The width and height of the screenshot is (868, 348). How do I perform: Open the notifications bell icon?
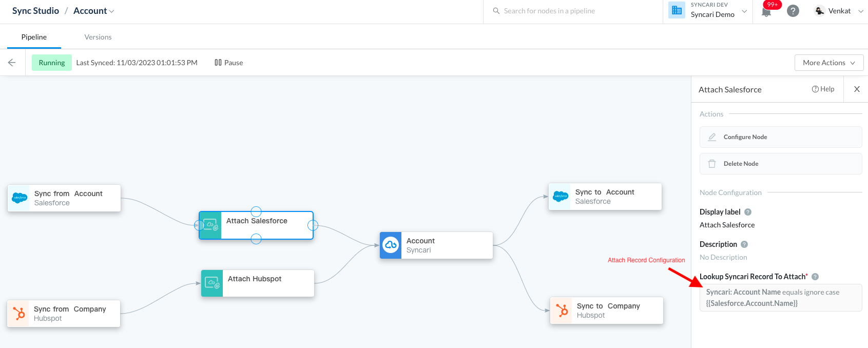click(766, 11)
